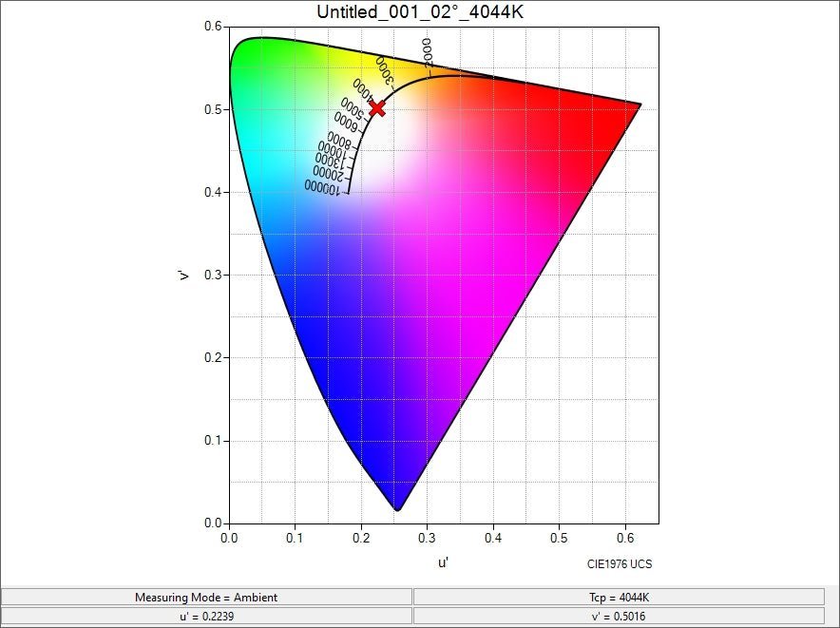This screenshot has height=628, width=840.
Task: Click the red X measurement marker
Action: [377, 108]
